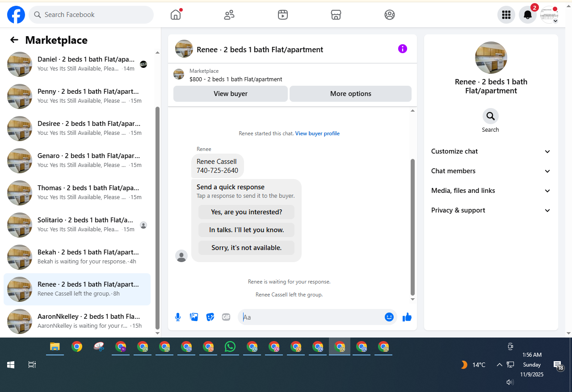The image size is (572, 392).
Task: Show hidden tray icons chevron
Action: coord(500,365)
